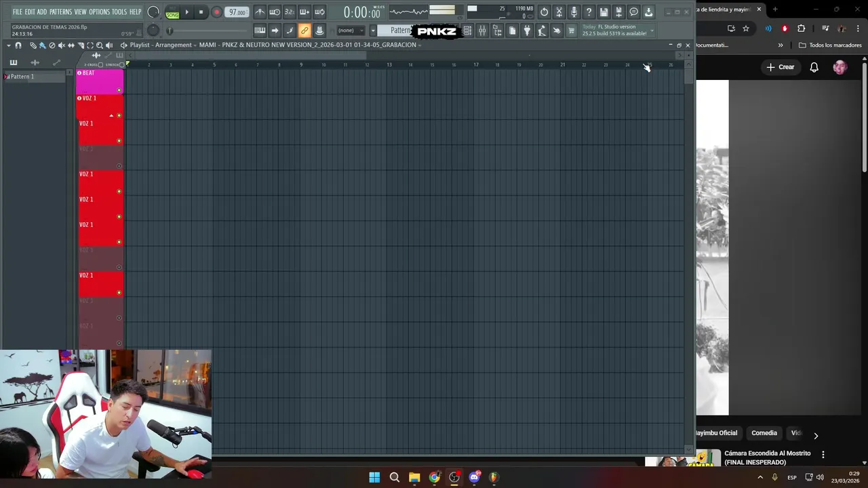Open the PATTERNS menu
The image size is (868, 488).
(60, 12)
